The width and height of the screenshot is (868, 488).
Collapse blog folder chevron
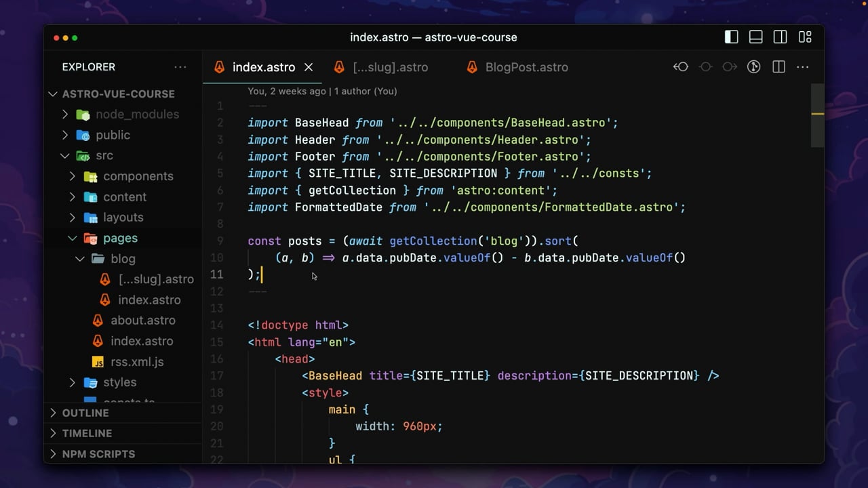click(x=80, y=259)
